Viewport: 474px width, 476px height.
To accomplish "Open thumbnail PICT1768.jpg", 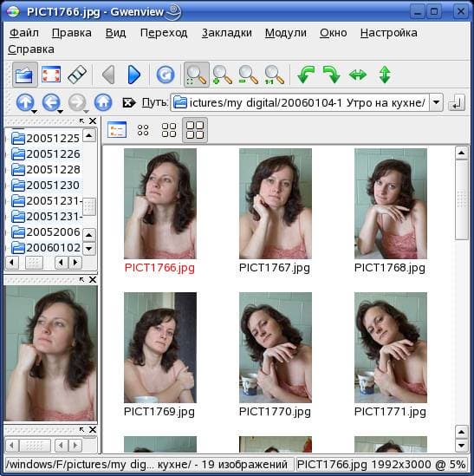I will tap(391, 204).
